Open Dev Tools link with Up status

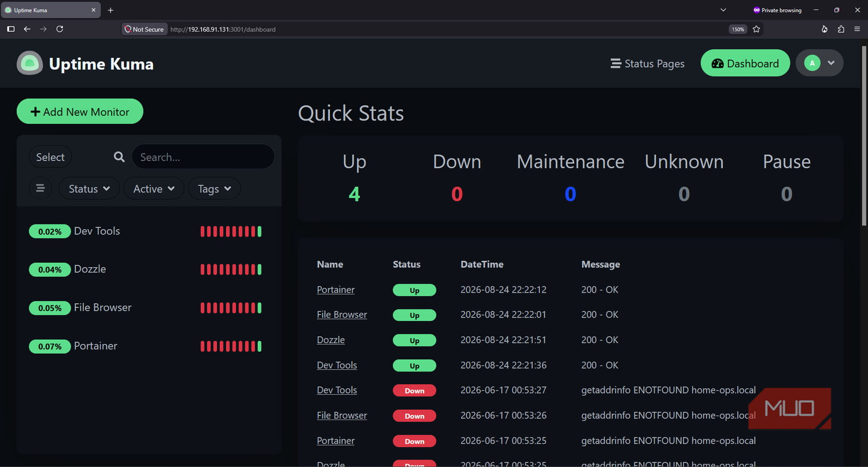(x=337, y=365)
